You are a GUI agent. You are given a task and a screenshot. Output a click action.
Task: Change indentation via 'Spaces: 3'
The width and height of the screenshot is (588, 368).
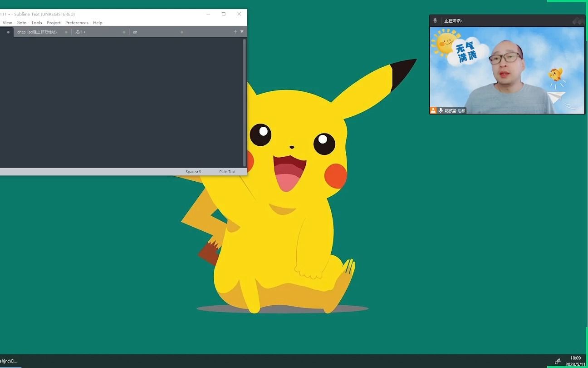pyautogui.click(x=193, y=172)
